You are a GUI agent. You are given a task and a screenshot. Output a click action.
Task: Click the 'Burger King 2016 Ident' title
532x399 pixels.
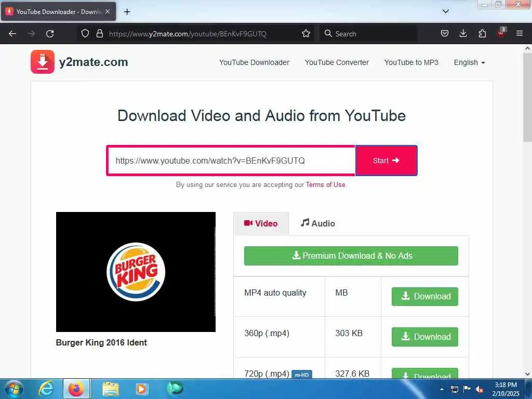101,342
